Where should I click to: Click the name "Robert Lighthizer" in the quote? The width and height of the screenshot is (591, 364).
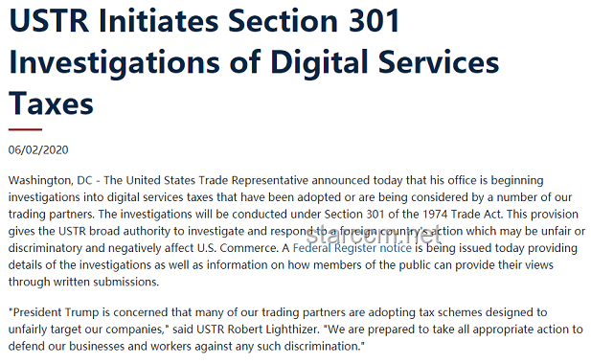tap(273, 330)
